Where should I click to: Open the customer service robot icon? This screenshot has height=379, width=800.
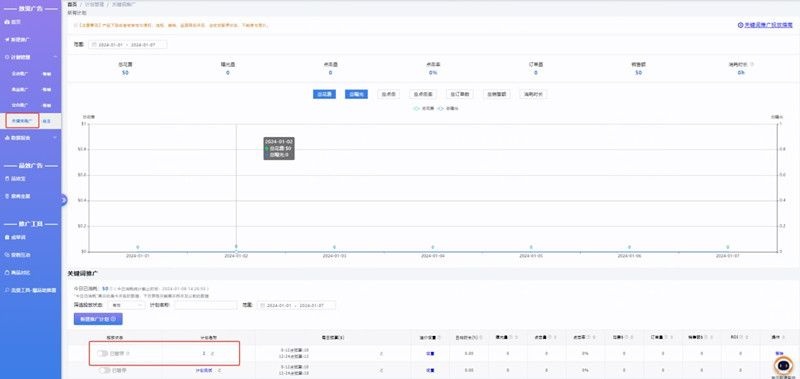783,365
